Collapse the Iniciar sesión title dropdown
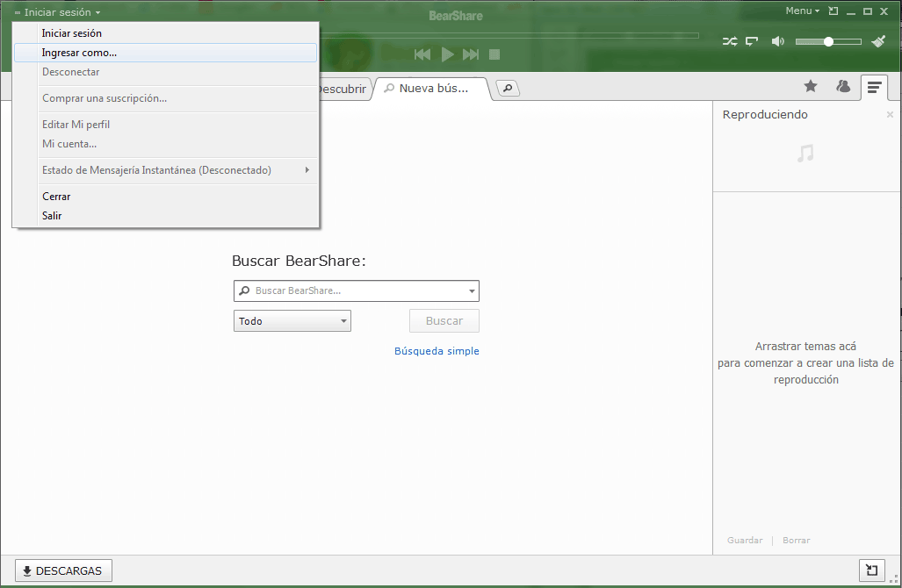The image size is (902, 588). click(x=57, y=12)
